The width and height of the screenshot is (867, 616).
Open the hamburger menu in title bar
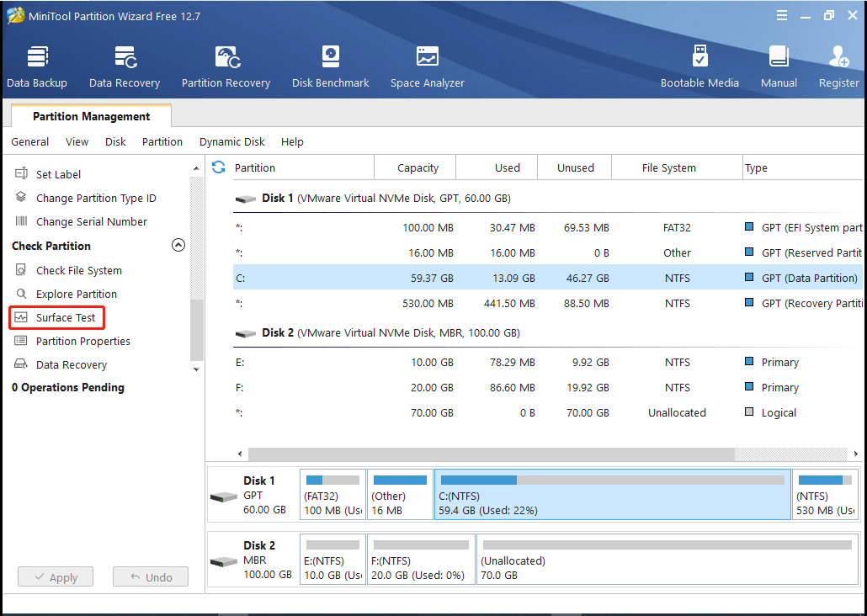tap(781, 15)
